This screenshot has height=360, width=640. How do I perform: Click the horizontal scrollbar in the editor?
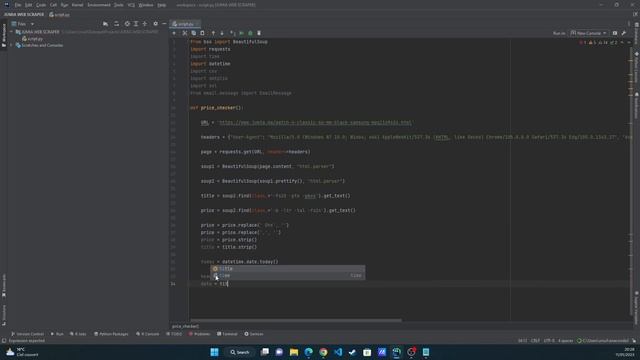[296, 320]
